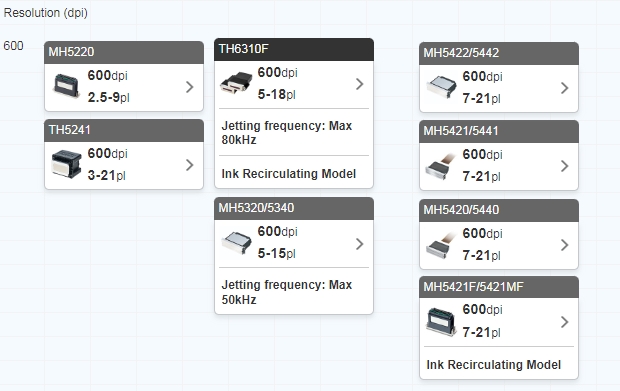Click the TH6310F printhead product image
The width and height of the screenshot is (620, 391).
tap(236, 83)
